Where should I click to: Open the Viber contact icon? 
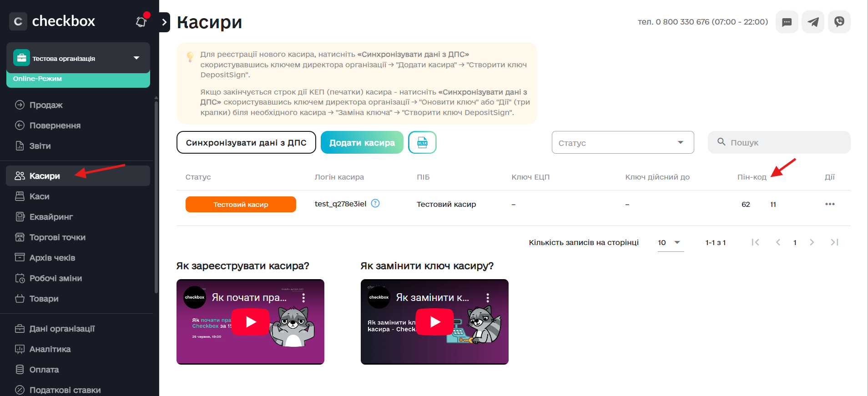pyautogui.click(x=839, y=22)
